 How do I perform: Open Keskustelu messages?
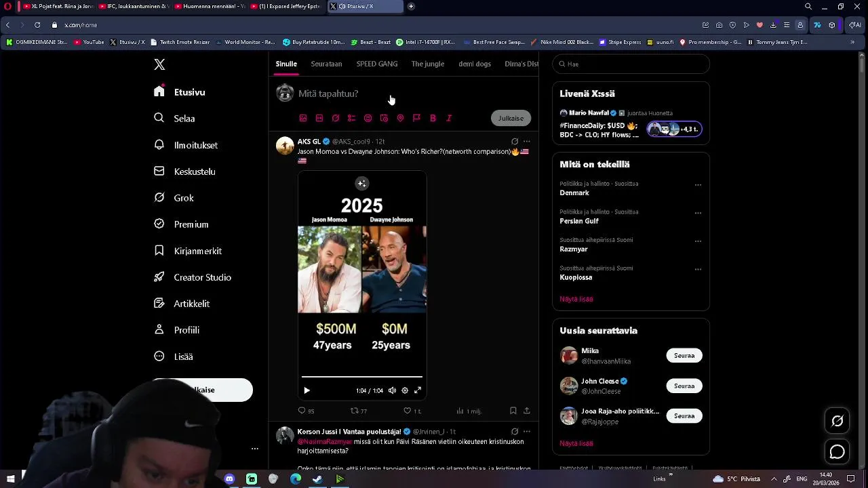184,171
